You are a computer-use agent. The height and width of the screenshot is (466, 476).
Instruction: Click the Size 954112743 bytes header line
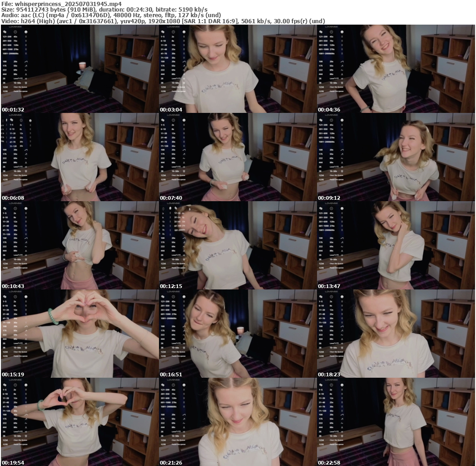105,9
